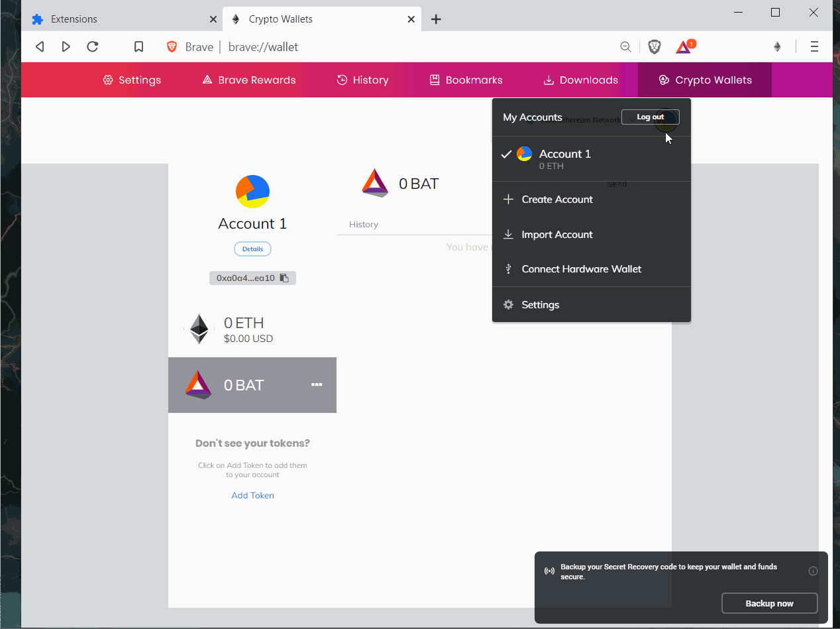Viewport: 840px width, 629px height.
Task: Open Brave Rewards in navigation bar
Action: 248,80
